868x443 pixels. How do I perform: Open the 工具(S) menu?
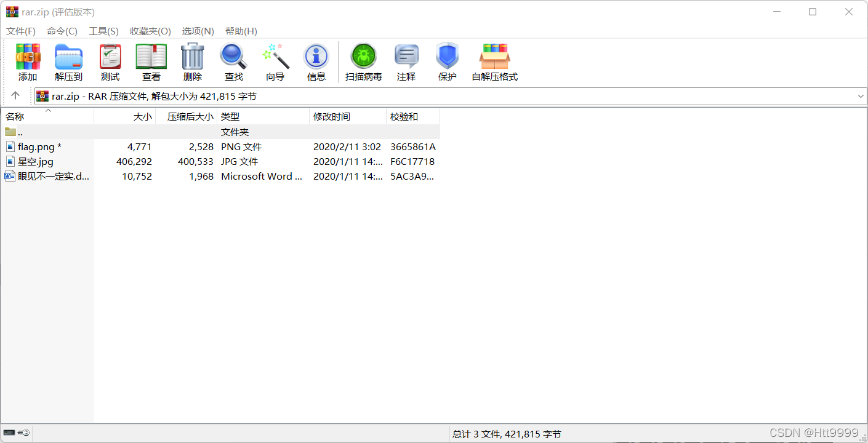(103, 31)
